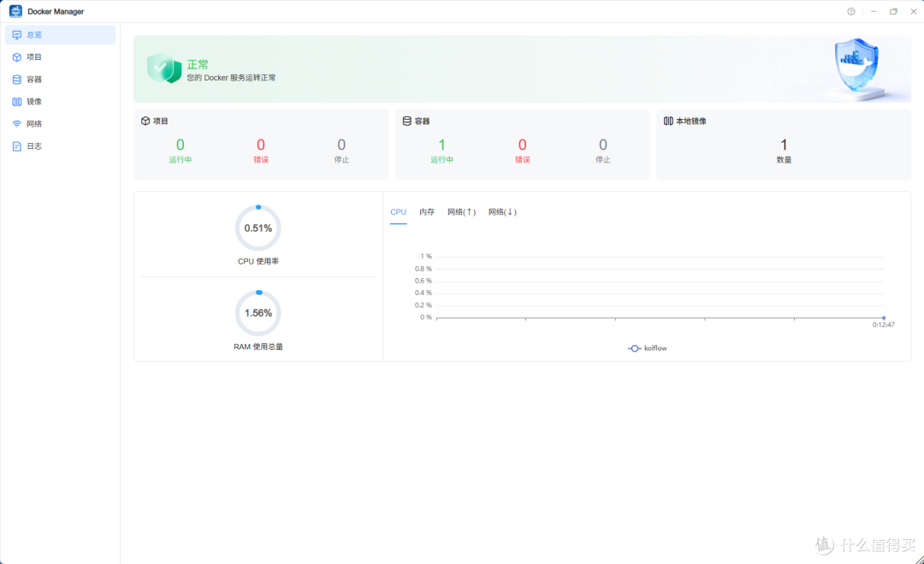Click the document icon beside 日志
Screen dimensions: 924x564
point(16,146)
